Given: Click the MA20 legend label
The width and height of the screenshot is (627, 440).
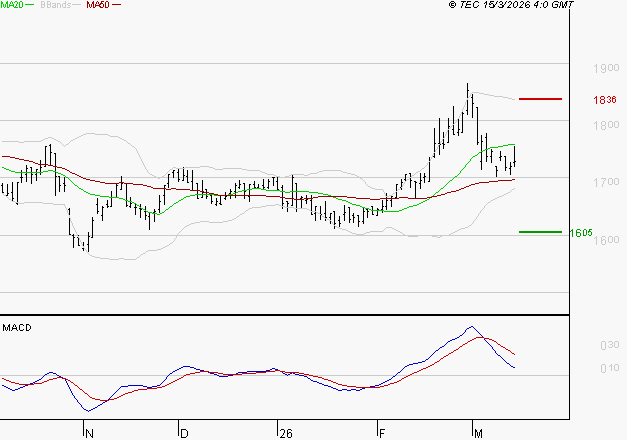Looking at the screenshot, I should pyautogui.click(x=12, y=5).
